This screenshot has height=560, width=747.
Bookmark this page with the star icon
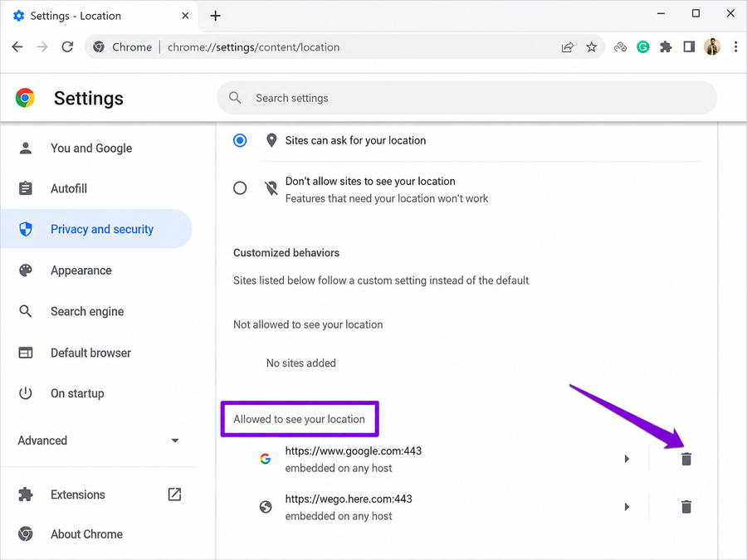click(x=592, y=47)
